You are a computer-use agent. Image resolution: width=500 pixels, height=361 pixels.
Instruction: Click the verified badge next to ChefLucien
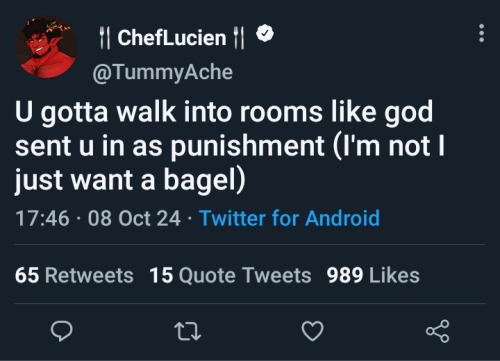pyautogui.click(x=265, y=33)
